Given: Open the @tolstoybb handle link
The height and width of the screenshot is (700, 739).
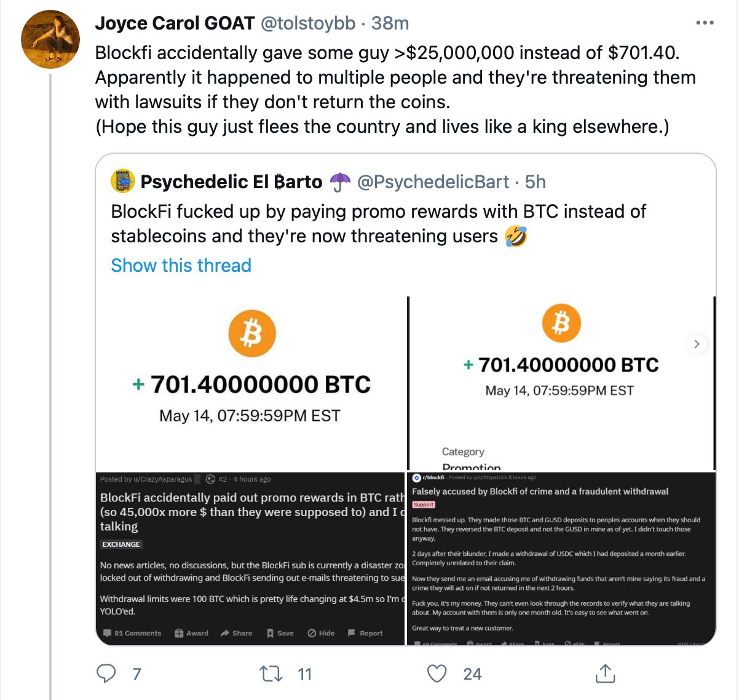Looking at the screenshot, I should [308, 23].
